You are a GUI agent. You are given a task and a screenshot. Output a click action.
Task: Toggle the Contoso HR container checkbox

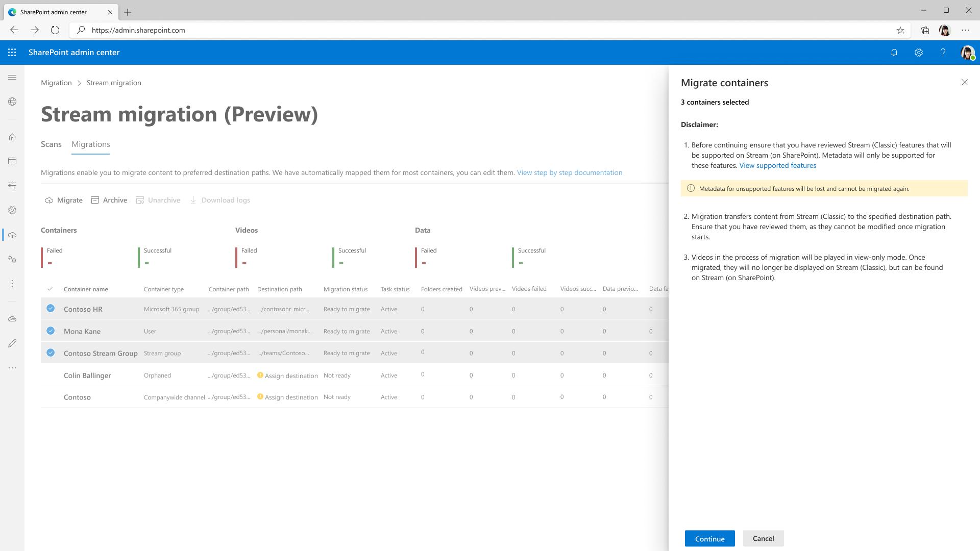click(51, 308)
